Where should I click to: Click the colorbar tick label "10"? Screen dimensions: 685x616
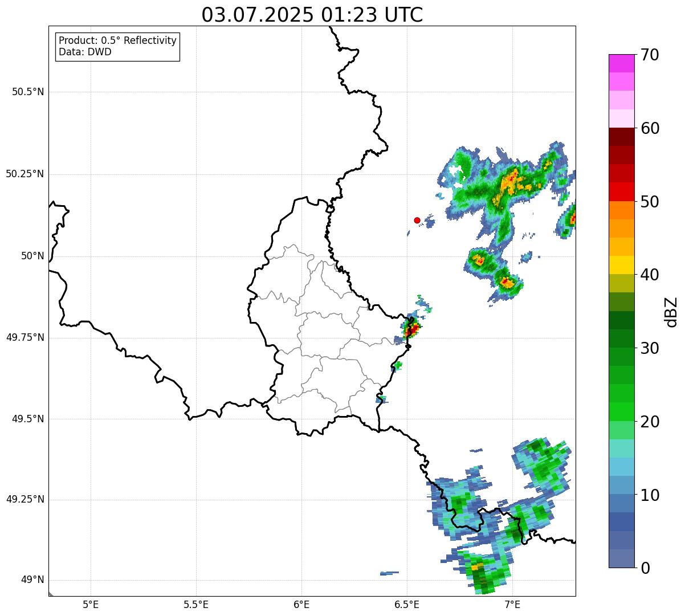(650, 495)
